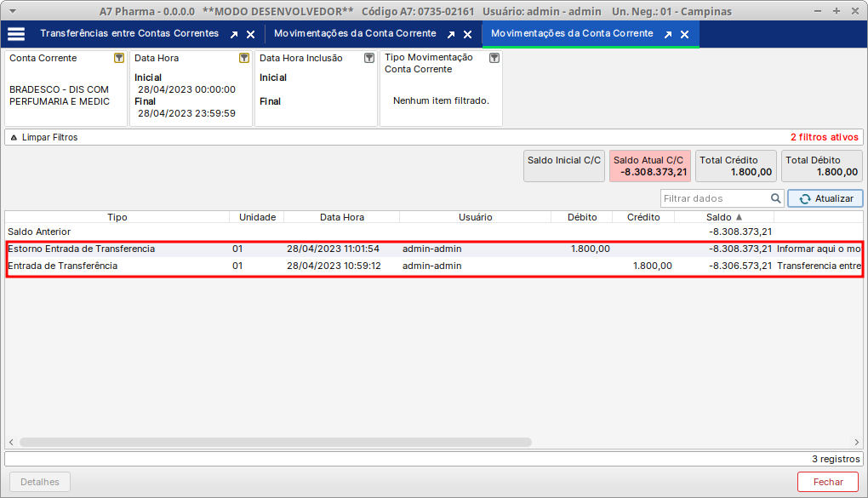Switch to the middle Movimentações da Conta Corrente tab

point(355,34)
